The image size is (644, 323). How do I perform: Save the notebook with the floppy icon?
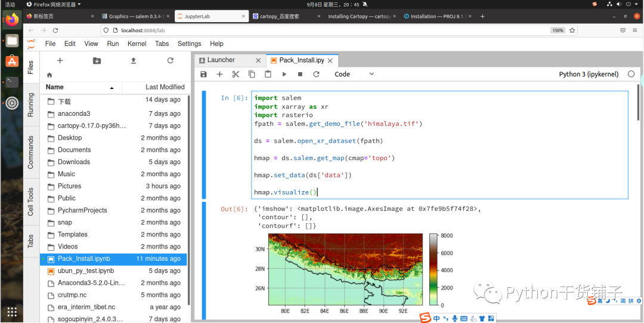(x=203, y=75)
